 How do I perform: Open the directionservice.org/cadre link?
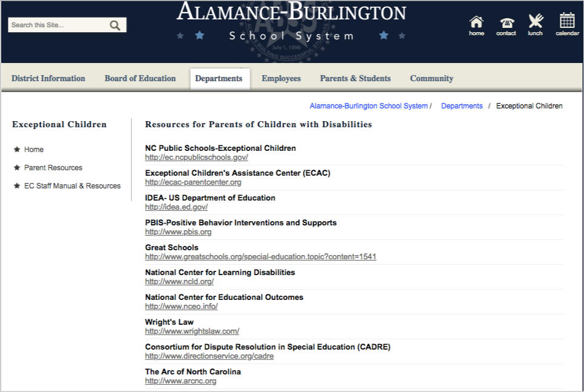(210, 356)
